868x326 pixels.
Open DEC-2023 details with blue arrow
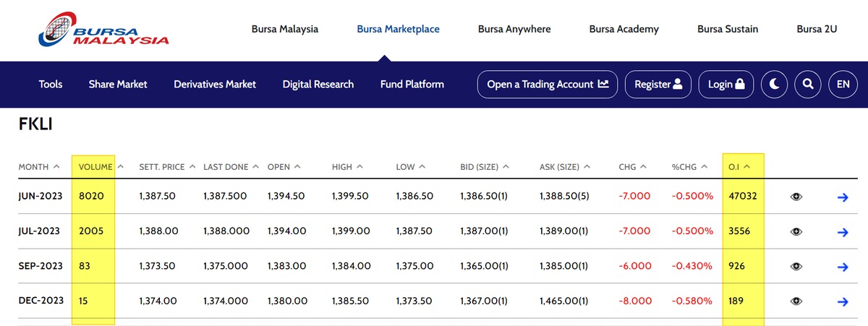[x=842, y=301]
